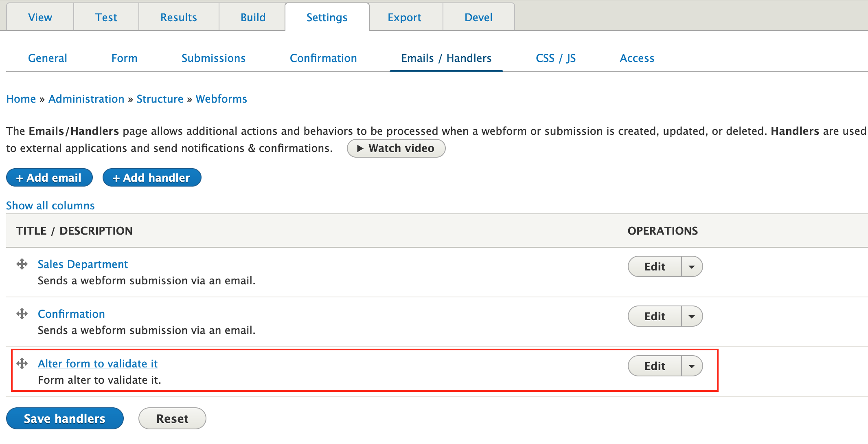This screenshot has height=444, width=868.
Task: Open Confirmation row operations dropdown arrow
Action: pos(692,317)
